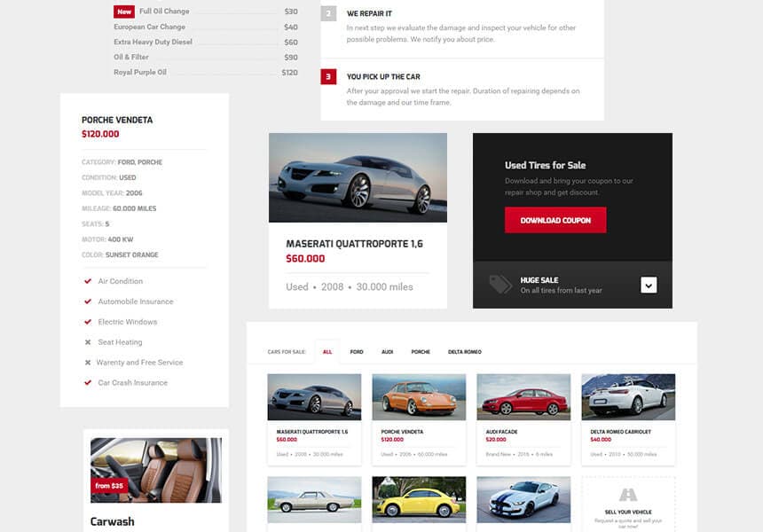This screenshot has width=763, height=532.
Task: Click the checkmark next to Air Condition
Action: [x=88, y=281]
